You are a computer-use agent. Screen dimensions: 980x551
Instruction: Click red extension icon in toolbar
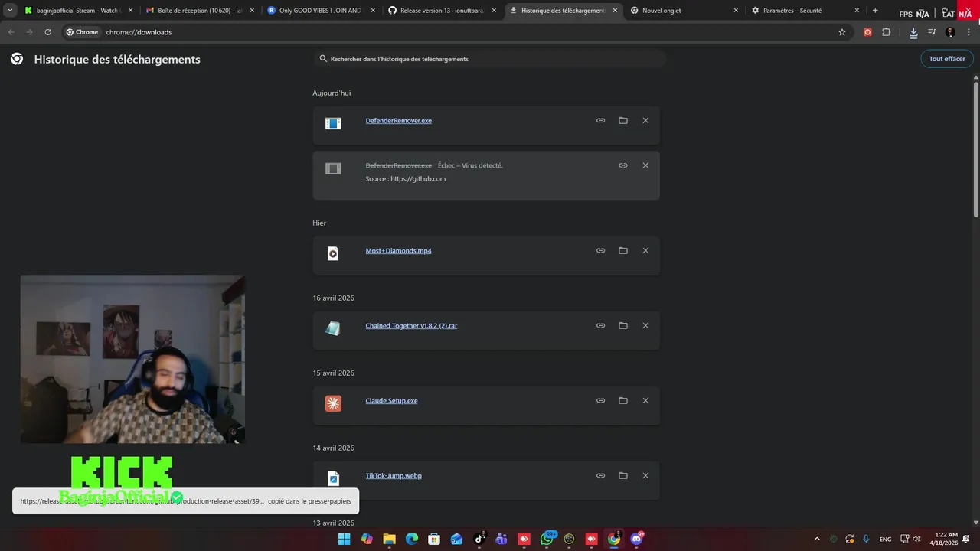click(x=867, y=32)
